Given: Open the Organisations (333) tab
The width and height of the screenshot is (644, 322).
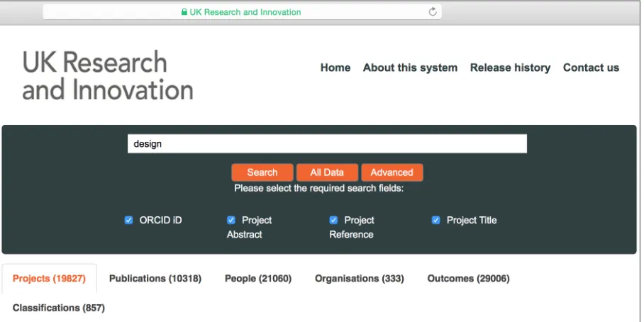Looking at the screenshot, I should (x=360, y=279).
